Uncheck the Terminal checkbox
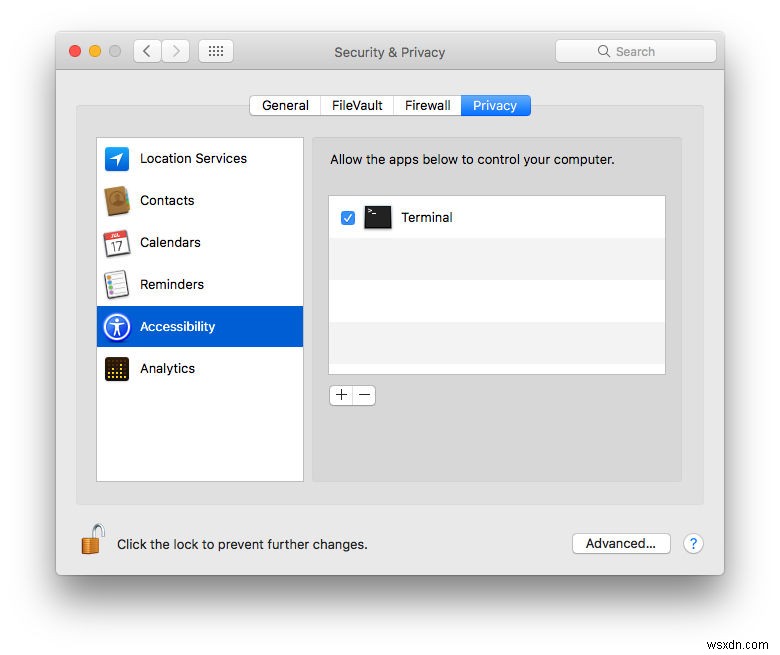The width and height of the screenshot is (780, 655). pyautogui.click(x=348, y=218)
